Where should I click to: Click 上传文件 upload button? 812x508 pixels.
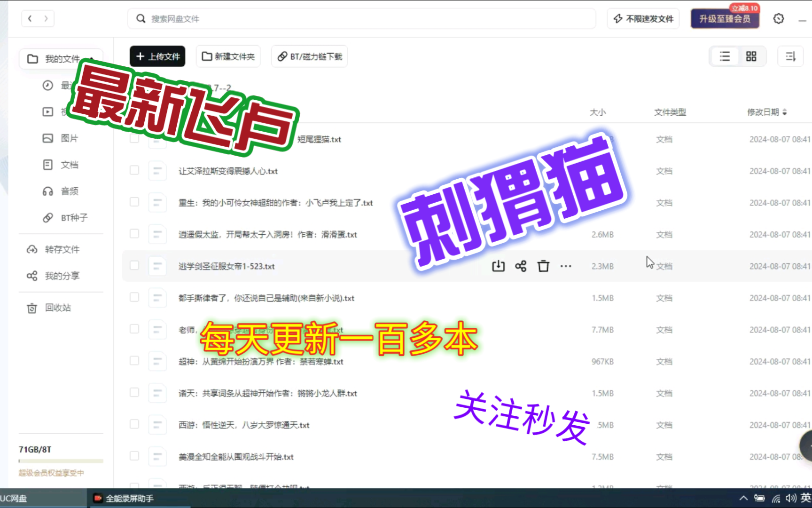[157, 56]
